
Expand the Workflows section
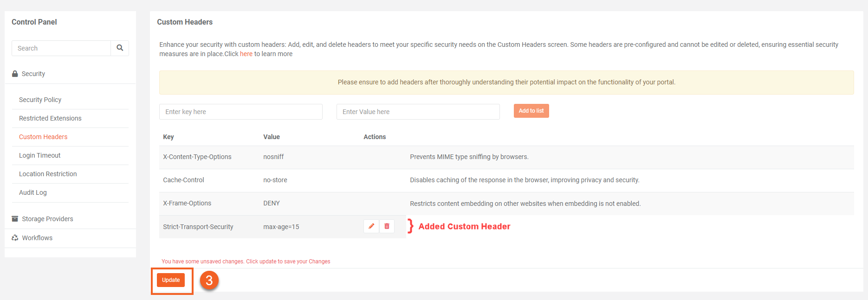(37, 238)
